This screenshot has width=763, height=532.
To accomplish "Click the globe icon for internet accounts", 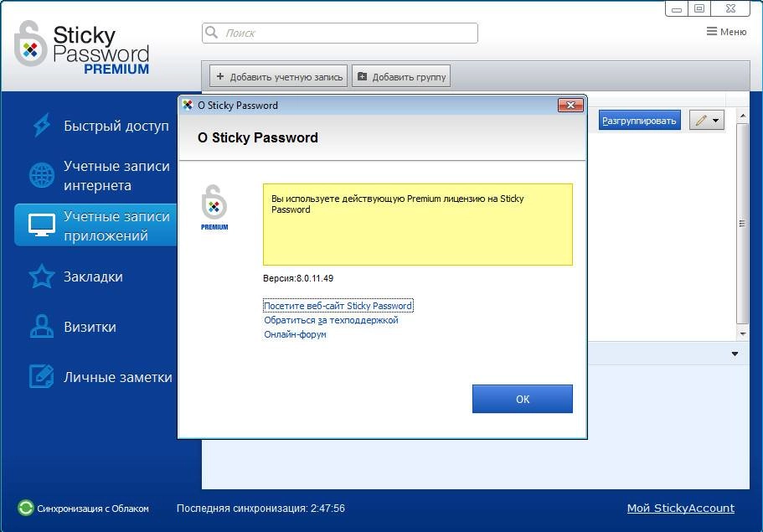I will [42, 175].
